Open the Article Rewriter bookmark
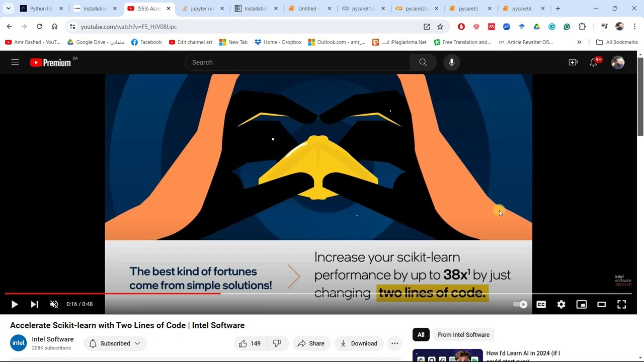 tap(525, 42)
